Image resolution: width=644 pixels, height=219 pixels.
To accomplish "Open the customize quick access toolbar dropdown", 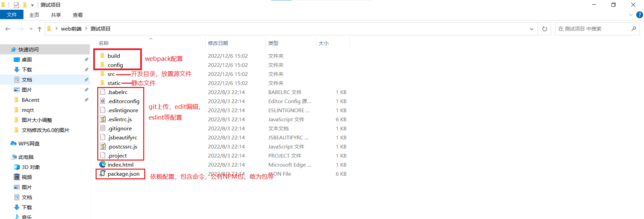I will [x=32, y=5].
